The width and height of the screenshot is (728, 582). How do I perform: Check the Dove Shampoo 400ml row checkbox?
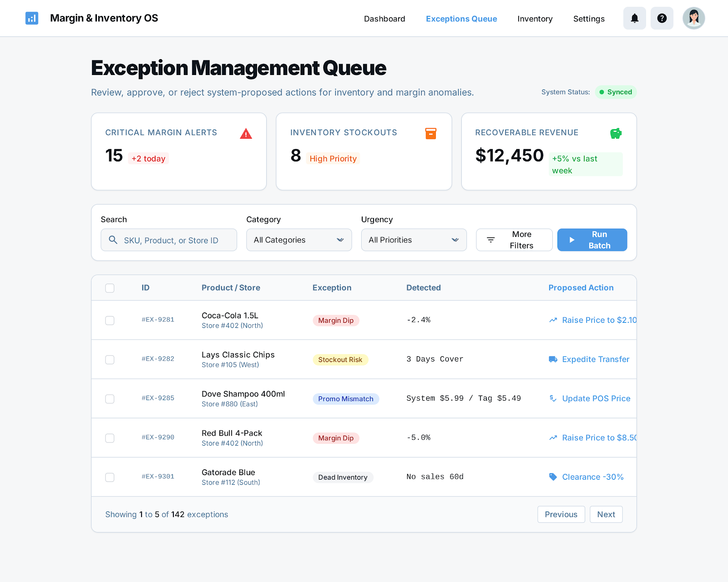coord(110,399)
